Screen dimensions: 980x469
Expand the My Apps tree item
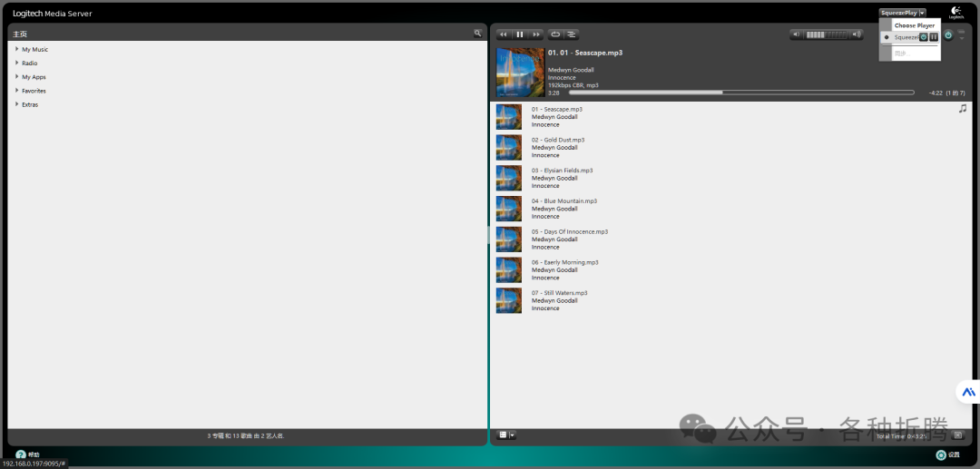pyautogui.click(x=17, y=76)
